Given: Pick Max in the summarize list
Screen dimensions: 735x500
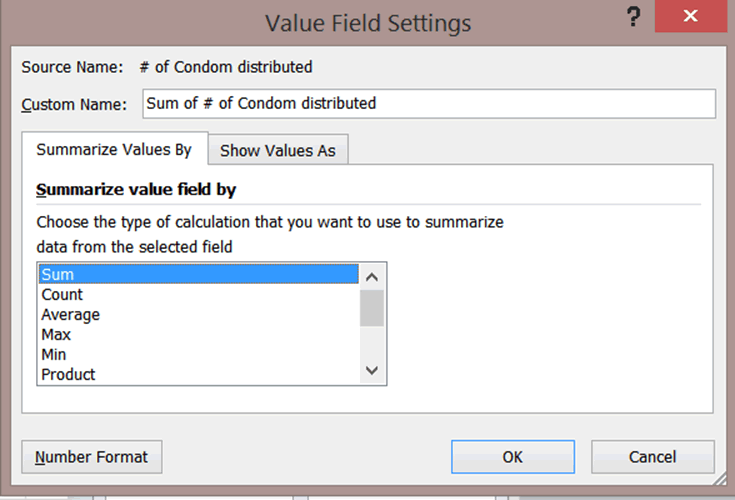Looking at the screenshot, I should click(199, 335).
